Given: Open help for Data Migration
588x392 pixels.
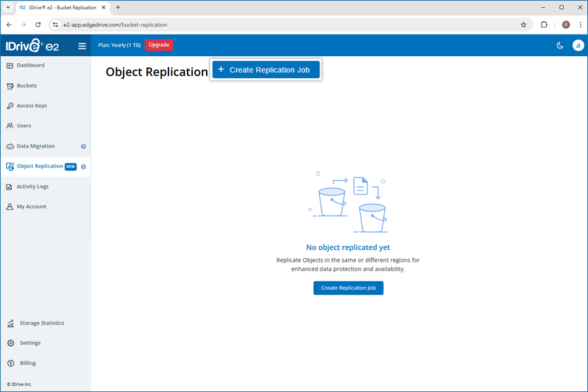Looking at the screenshot, I should (83, 146).
